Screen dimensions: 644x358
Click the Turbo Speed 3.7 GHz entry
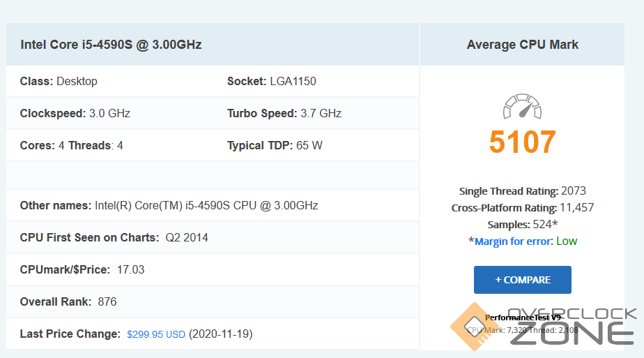pos(284,113)
